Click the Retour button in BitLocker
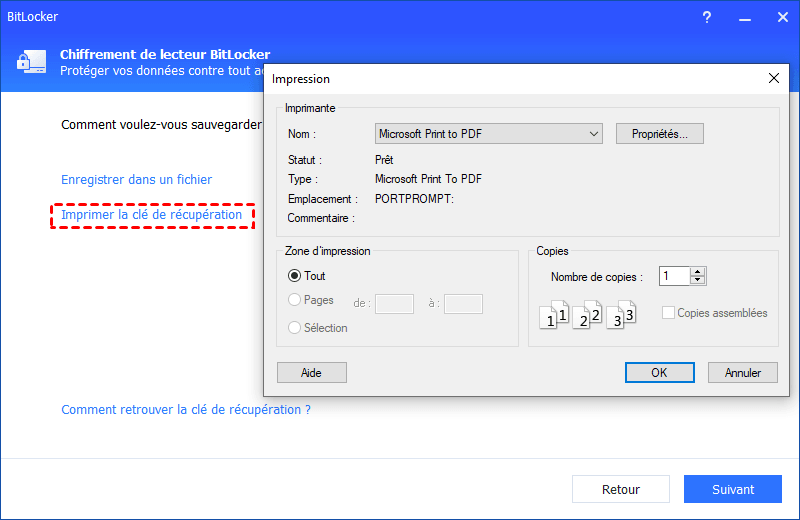Viewport: 800px width, 520px height. tap(621, 489)
